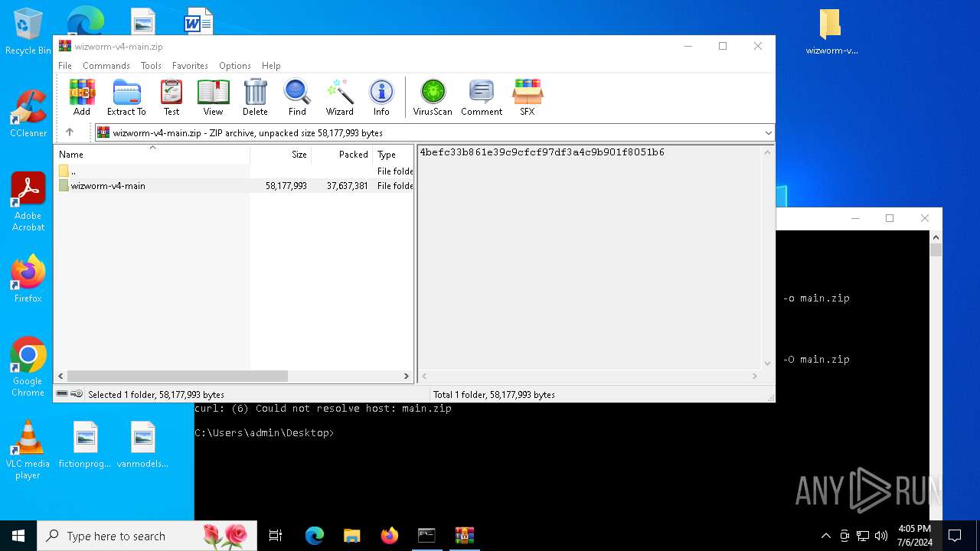Sort file list by Packed column
The image size is (980, 551).
(x=341, y=154)
